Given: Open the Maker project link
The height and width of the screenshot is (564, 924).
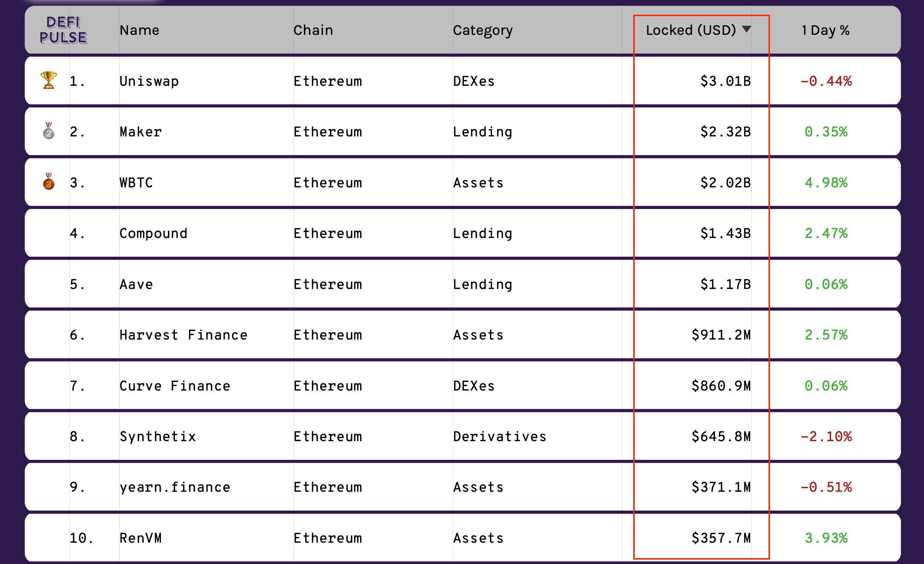Looking at the screenshot, I should (x=141, y=132).
